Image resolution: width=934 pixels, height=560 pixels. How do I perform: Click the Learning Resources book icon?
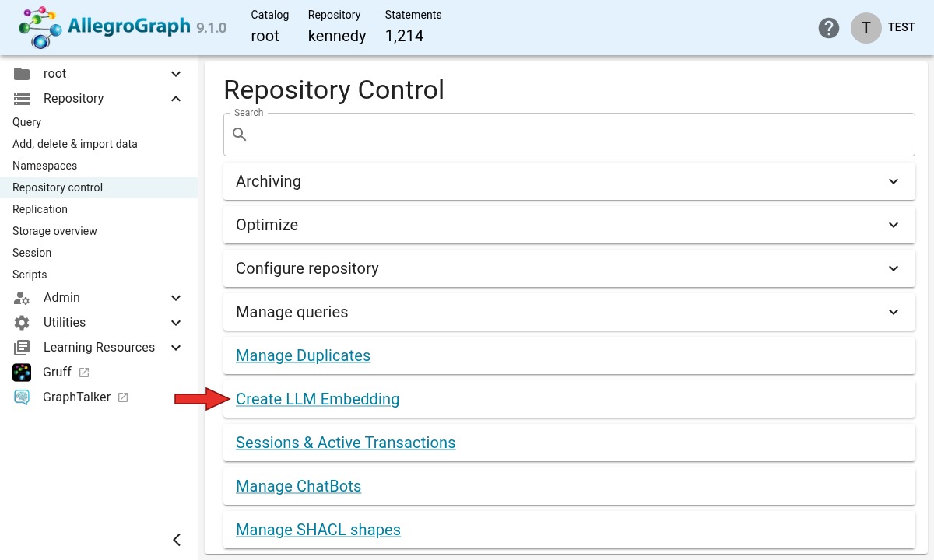click(x=22, y=348)
